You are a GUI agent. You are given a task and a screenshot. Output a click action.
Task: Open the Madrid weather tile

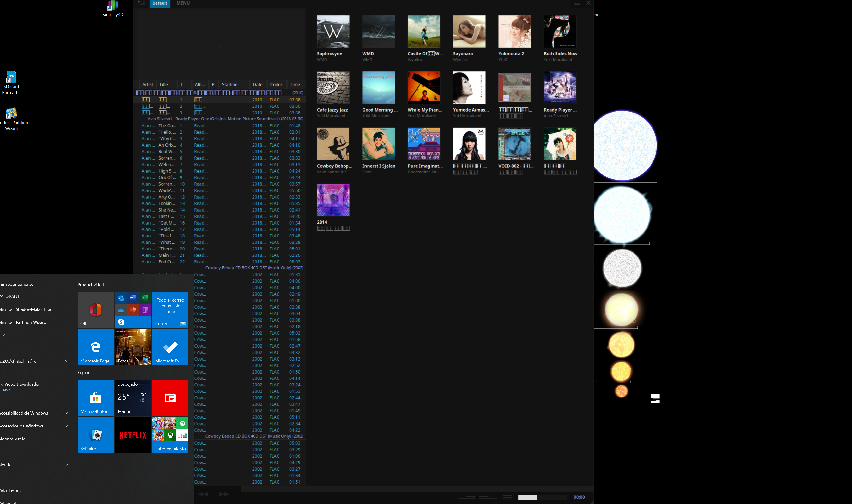tap(133, 398)
